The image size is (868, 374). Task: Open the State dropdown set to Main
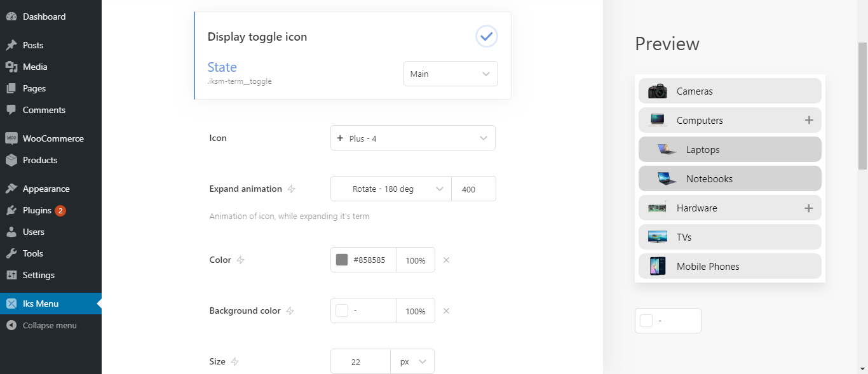coord(451,74)
